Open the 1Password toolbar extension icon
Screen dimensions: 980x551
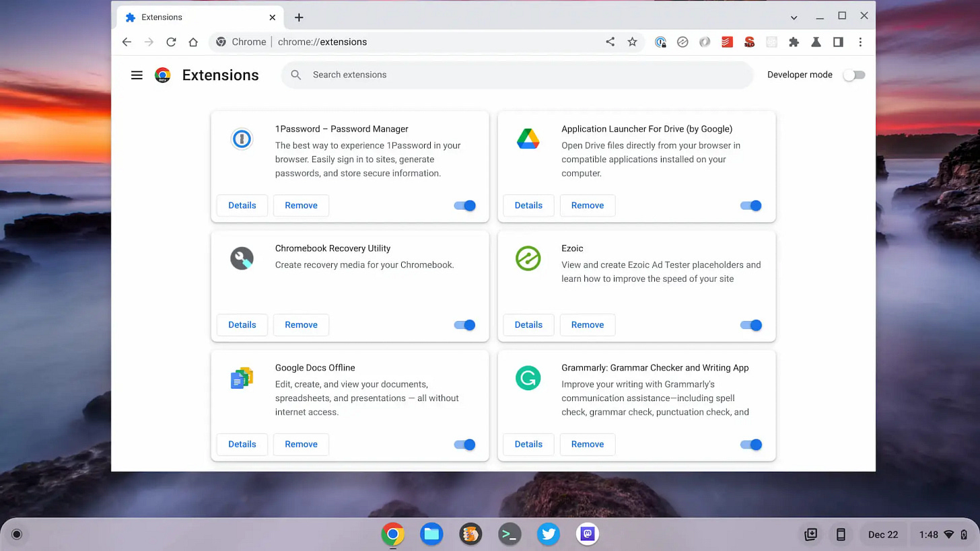(x=660, y=42)
